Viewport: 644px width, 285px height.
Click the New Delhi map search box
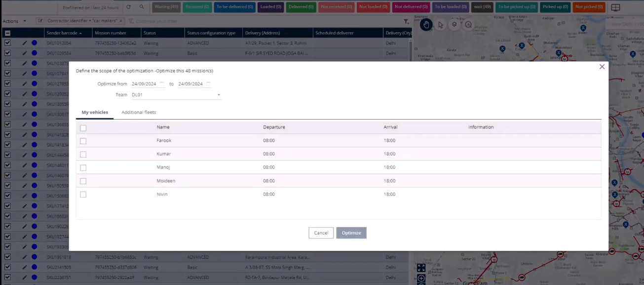pos(624,24)
